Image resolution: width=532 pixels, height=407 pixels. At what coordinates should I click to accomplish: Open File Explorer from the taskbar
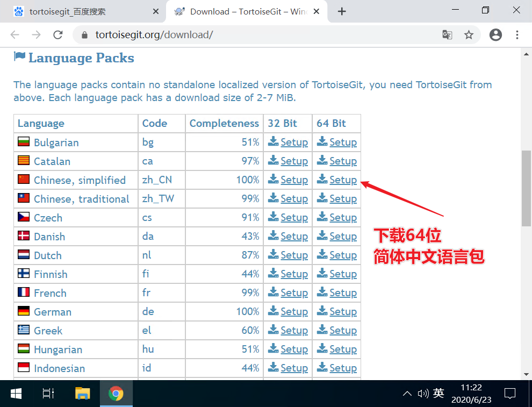point(82,393)
